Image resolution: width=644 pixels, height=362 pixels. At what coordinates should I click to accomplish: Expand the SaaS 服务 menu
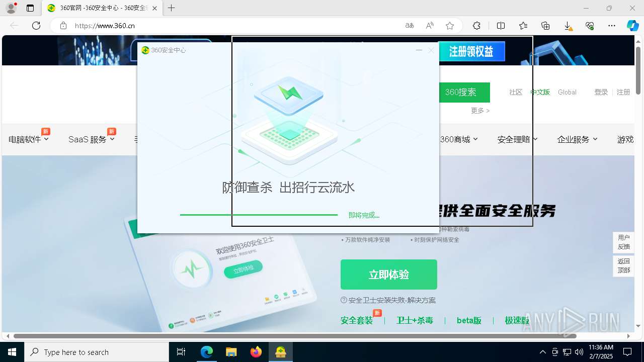pos(92,139)
